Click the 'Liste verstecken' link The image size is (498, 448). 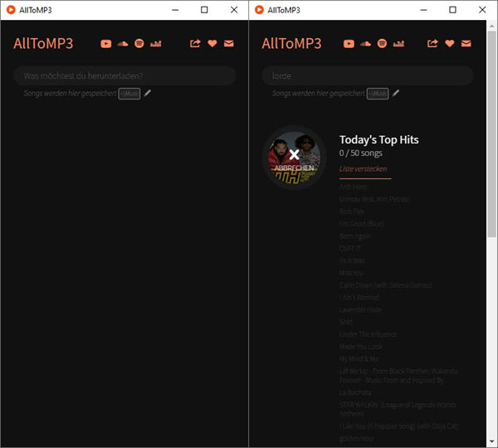(x=363, y=169)
